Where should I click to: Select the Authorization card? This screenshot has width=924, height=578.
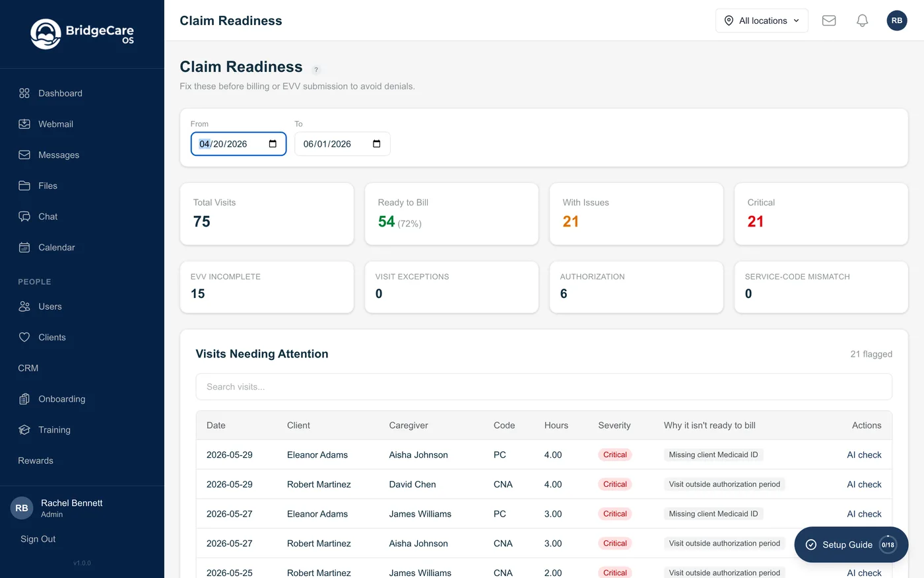[636, 287]
